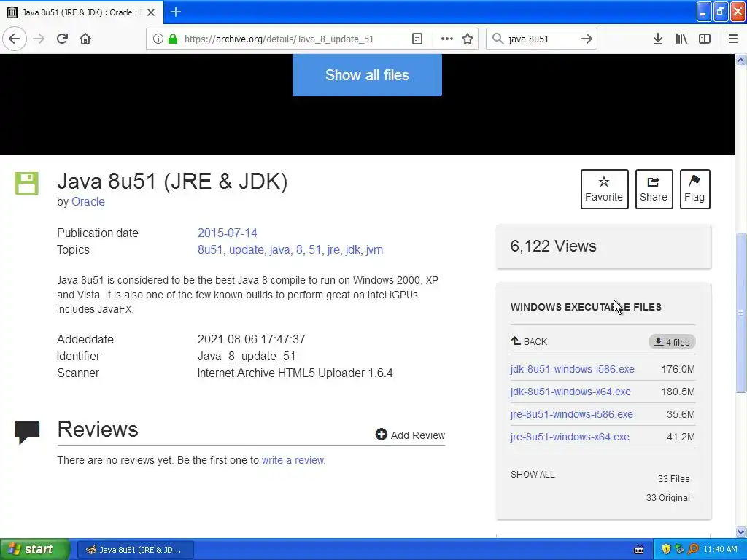Image resolution: width=747 pixels, height=560 pixels.
Task: Favorite this item
Action: click(x=604, y=189)
